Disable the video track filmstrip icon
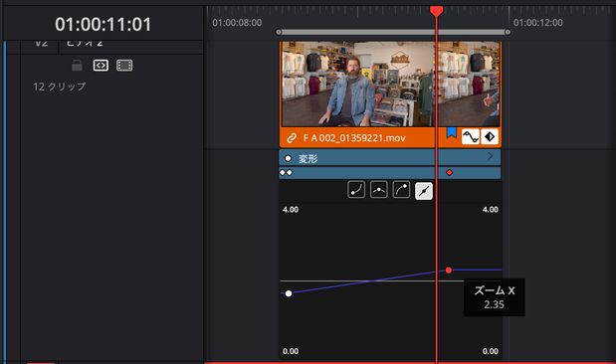The height and width of the screenshot is (364, 616). point(124,66)
